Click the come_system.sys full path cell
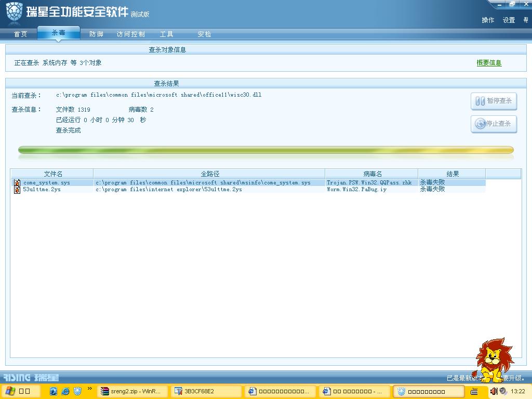Screen dimensions: 532x399 click(203, 182)
